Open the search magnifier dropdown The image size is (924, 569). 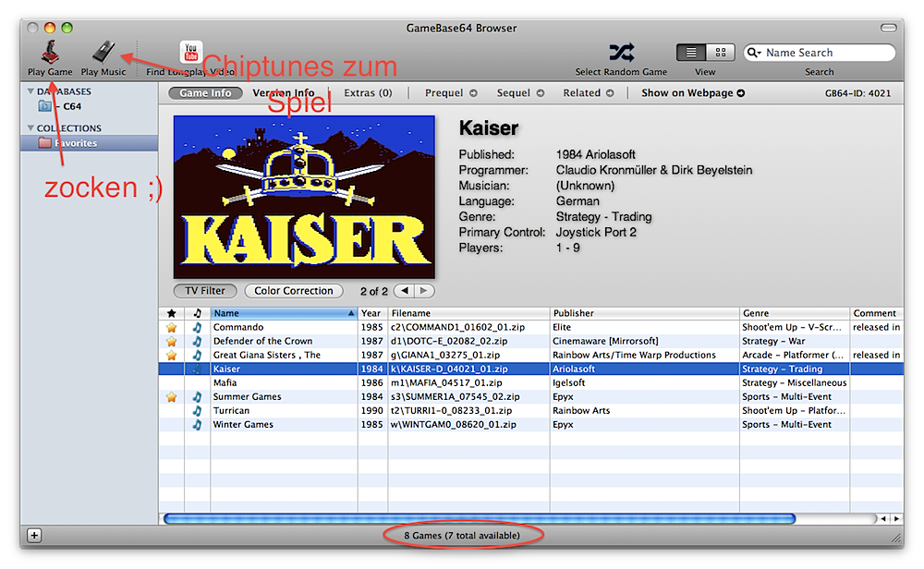(x=754, y=53)
